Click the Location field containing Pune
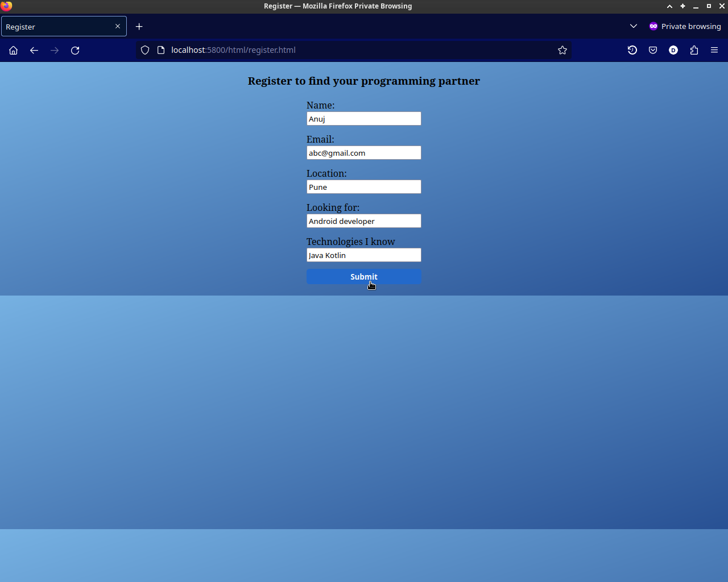The height and width of the screenshot is (582, 728). pyautogui.click(x=364, y=187)
